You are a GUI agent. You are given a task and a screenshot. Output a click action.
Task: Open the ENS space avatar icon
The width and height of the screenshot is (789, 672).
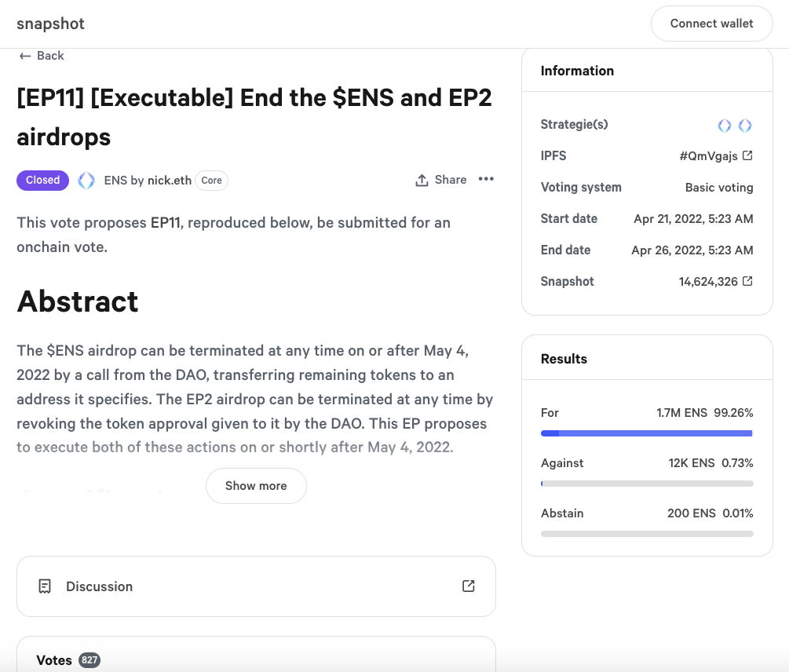coord(86,180)
